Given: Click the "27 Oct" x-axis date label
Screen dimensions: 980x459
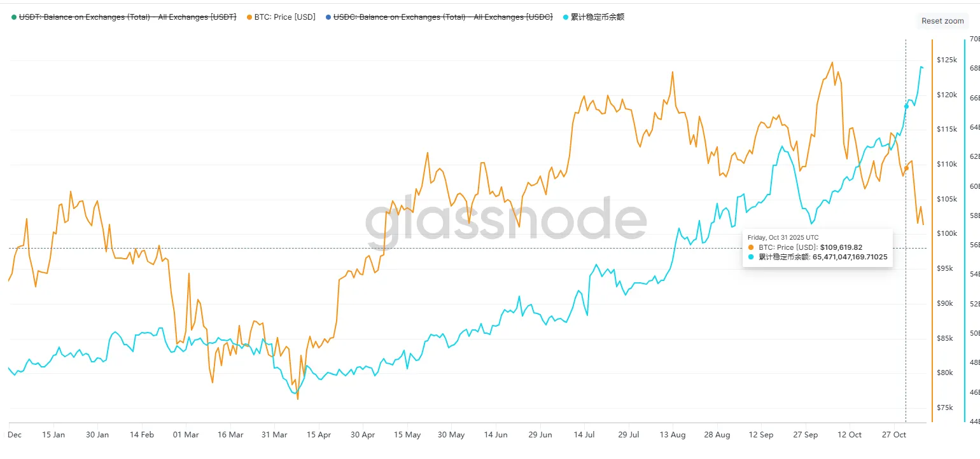Looking at the screenshot, I should tap(894, 435).
